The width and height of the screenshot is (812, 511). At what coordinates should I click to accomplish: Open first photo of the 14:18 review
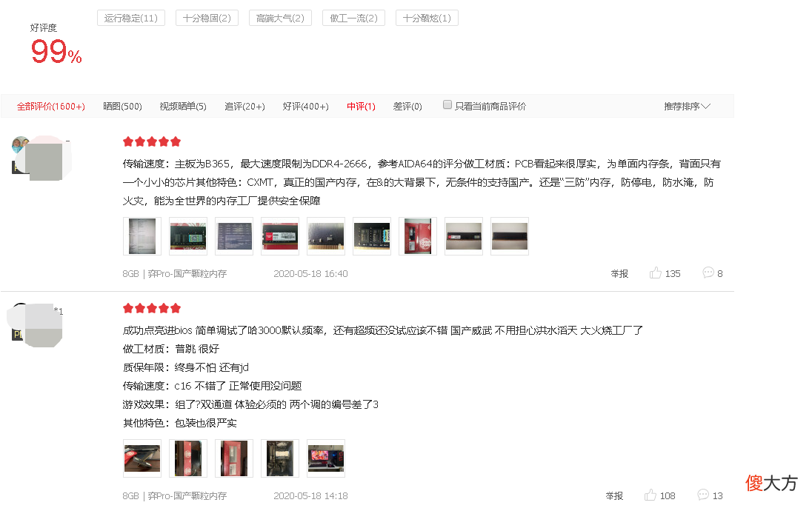click(x=142, y=458)
